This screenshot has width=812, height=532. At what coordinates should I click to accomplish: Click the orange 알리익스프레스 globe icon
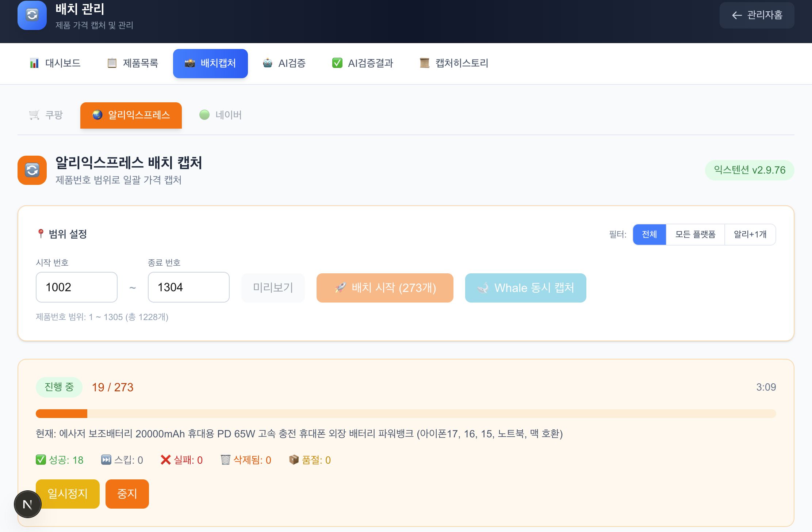pyautogui.click(x=98, y=115)
